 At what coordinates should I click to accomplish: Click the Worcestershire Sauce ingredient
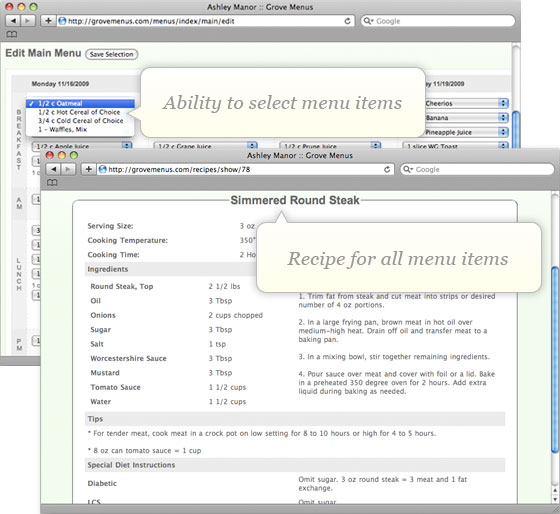coord(129,358)
